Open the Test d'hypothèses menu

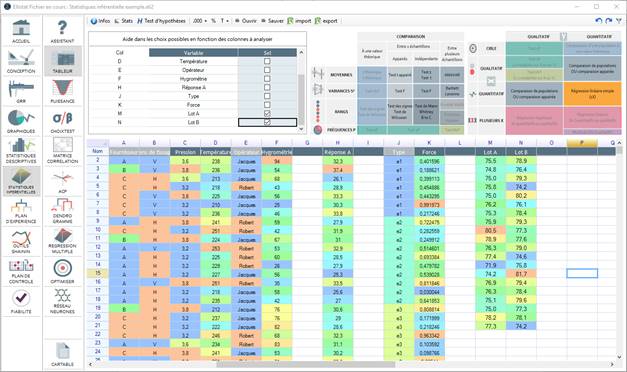click(162, 21)
